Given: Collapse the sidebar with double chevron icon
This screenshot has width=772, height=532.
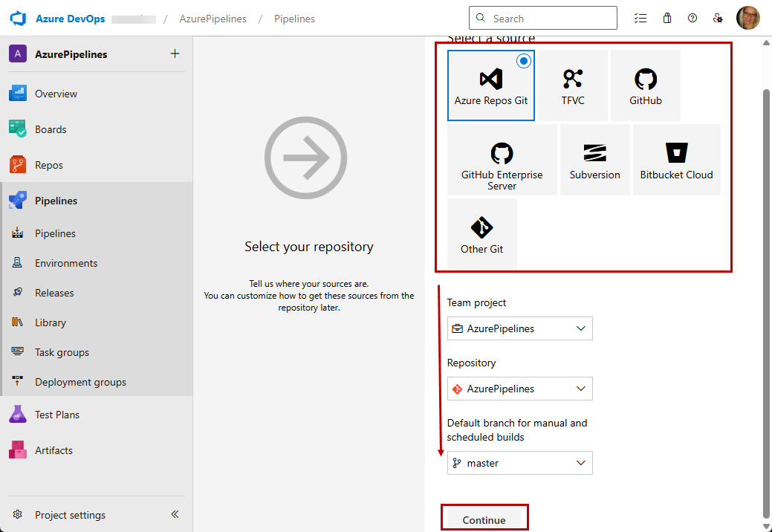Looking at the screenshot, I should click(175, 514).
